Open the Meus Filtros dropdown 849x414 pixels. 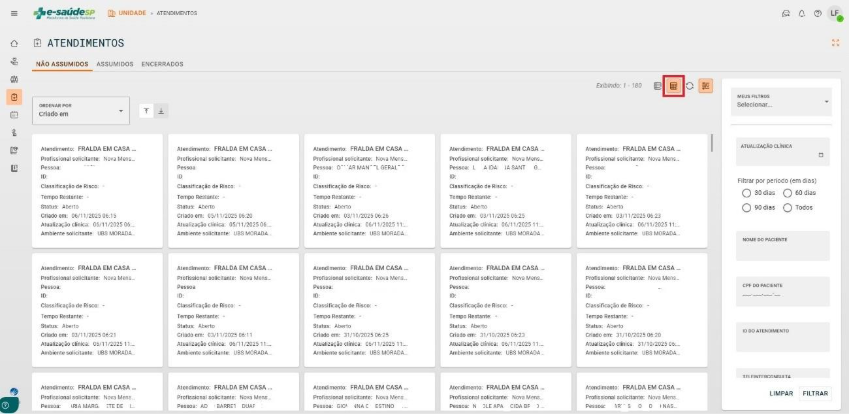781,102
